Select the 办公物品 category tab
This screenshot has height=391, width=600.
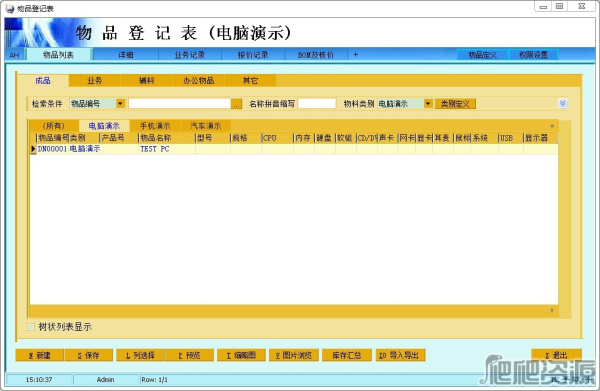pos(199,80)
